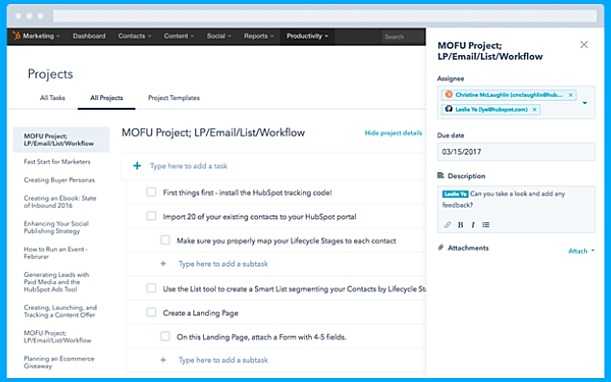Open the Social dropdown menu
Screen dimensions: 611x382
219,36
